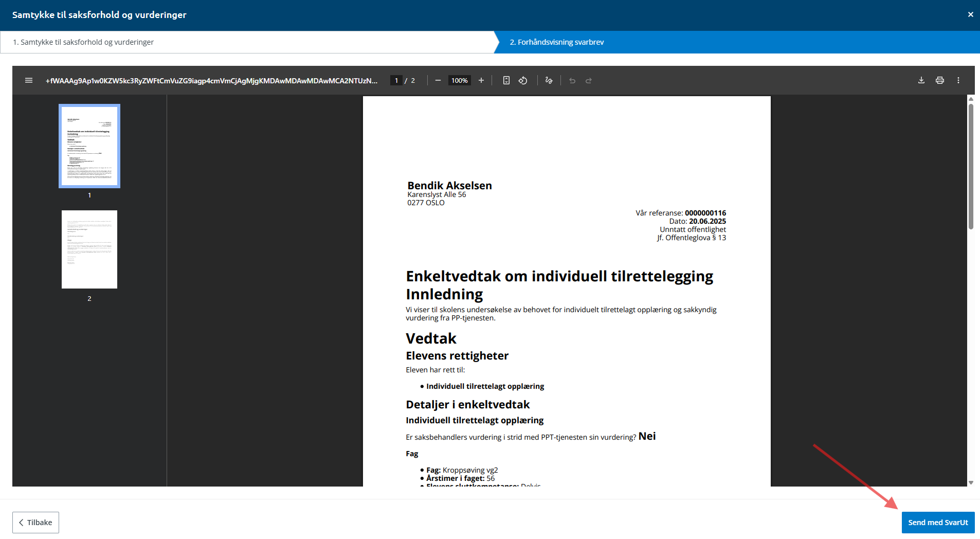Open the PDF more actions menu
Image resolution: width=980 pixels, height=539 pixels.
pos(958,80)
